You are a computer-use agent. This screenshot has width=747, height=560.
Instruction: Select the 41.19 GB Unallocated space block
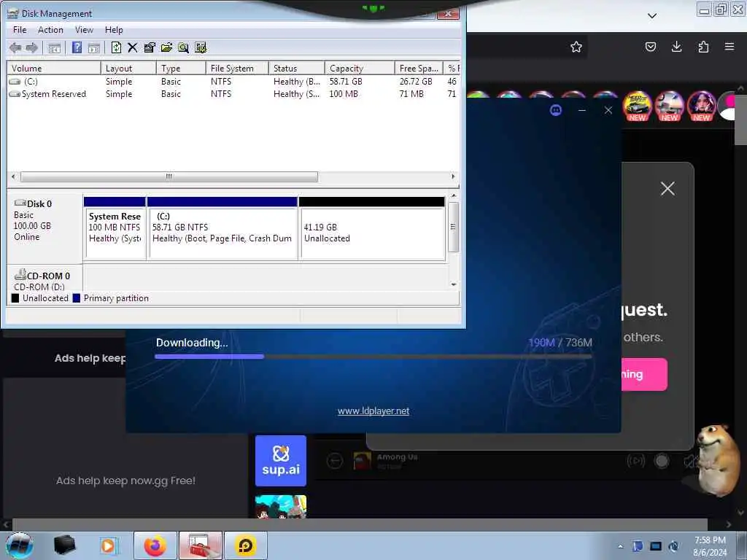[372, 228]
